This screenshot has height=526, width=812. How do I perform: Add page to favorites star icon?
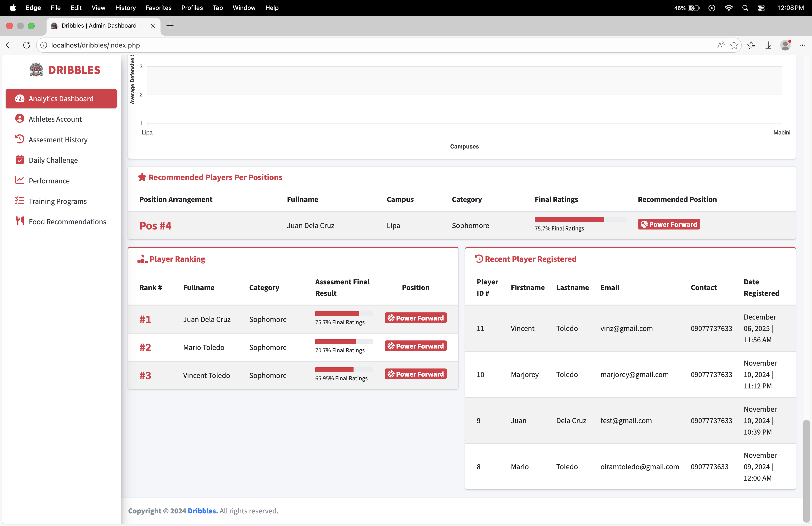[x=734, y=45]
